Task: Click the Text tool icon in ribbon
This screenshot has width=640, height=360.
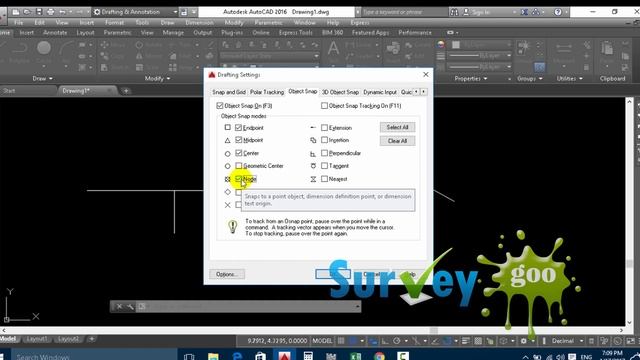Action: (333, 49)
